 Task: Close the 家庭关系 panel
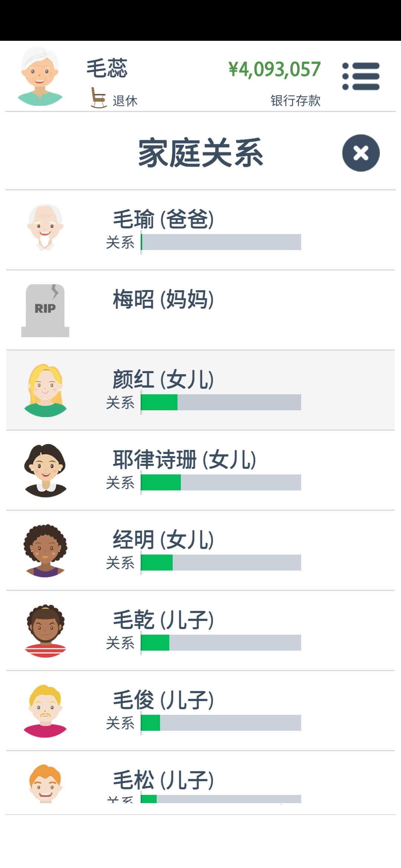(361, 153)
